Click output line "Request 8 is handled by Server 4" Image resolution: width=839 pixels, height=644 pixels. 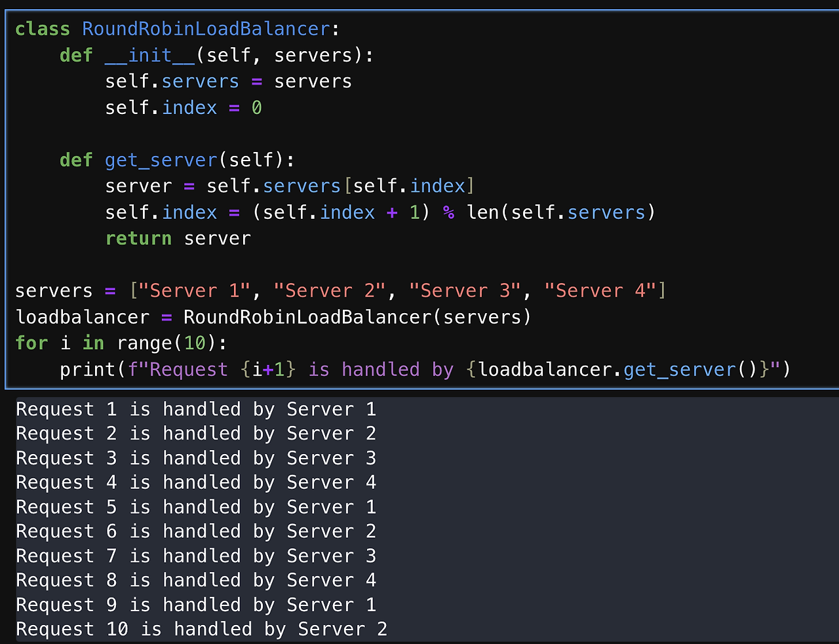[x=196, y=580]
